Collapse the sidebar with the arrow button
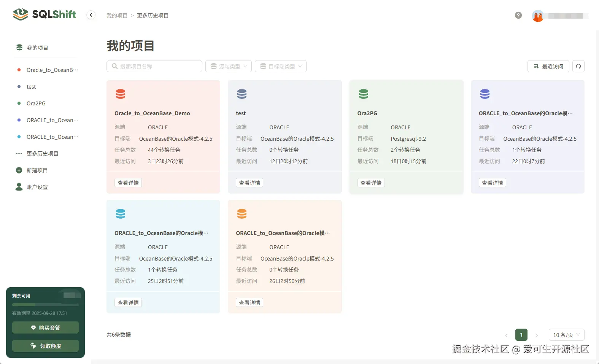Image resolution: width=599 pixels, height=364 pixels. click(x=91, y=15)
